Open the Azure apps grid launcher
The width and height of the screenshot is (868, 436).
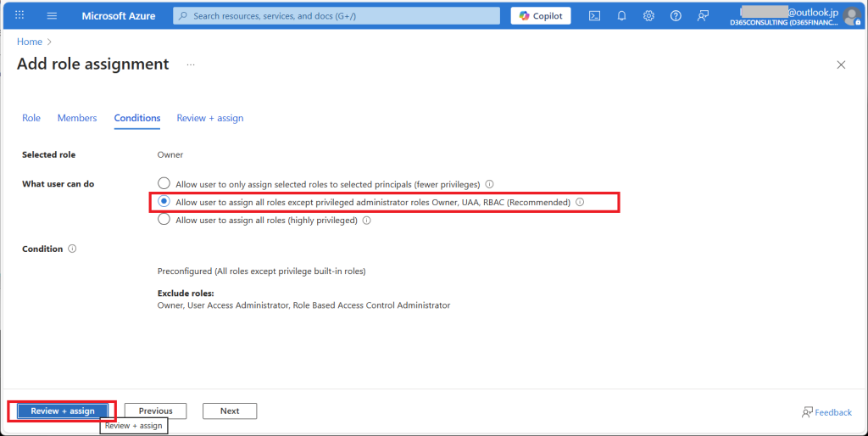click(19, 16)
